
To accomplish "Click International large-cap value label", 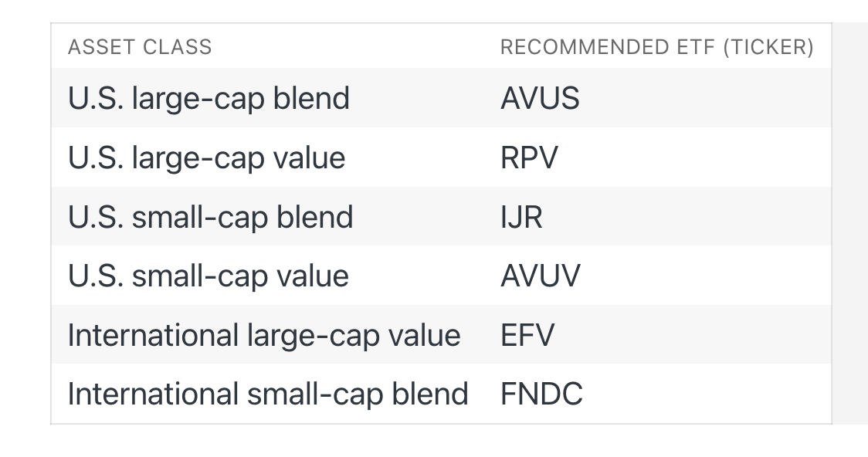I will 264,335.
